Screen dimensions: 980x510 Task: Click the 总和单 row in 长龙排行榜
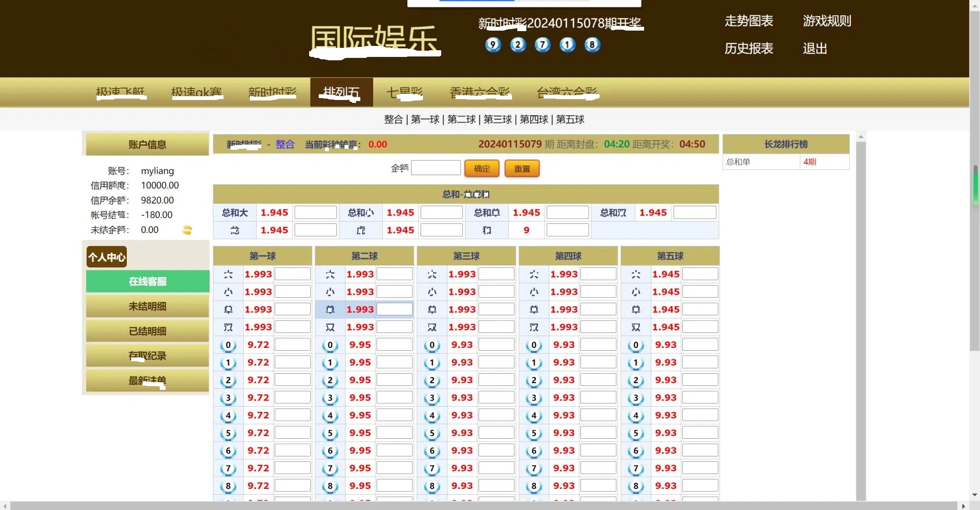click(x=786, y=162)
